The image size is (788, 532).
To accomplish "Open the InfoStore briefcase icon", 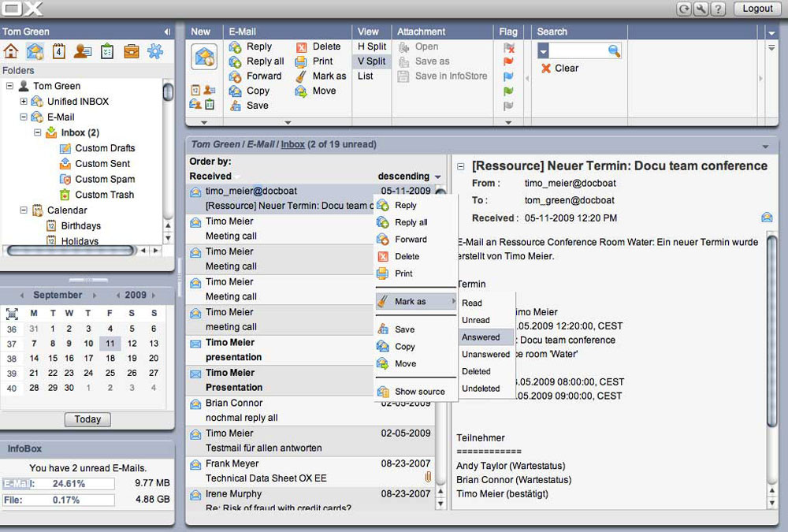I will tap(131, 51).
